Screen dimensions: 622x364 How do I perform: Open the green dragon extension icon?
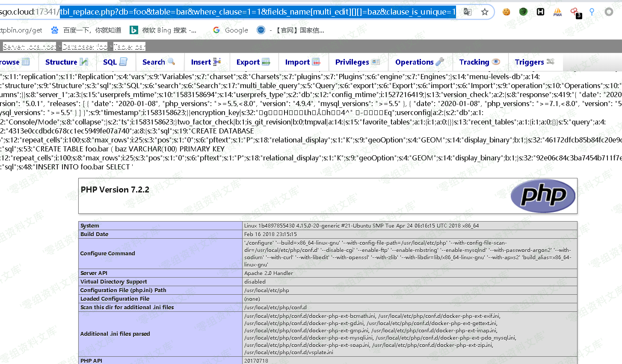click(x=523, y=12)
